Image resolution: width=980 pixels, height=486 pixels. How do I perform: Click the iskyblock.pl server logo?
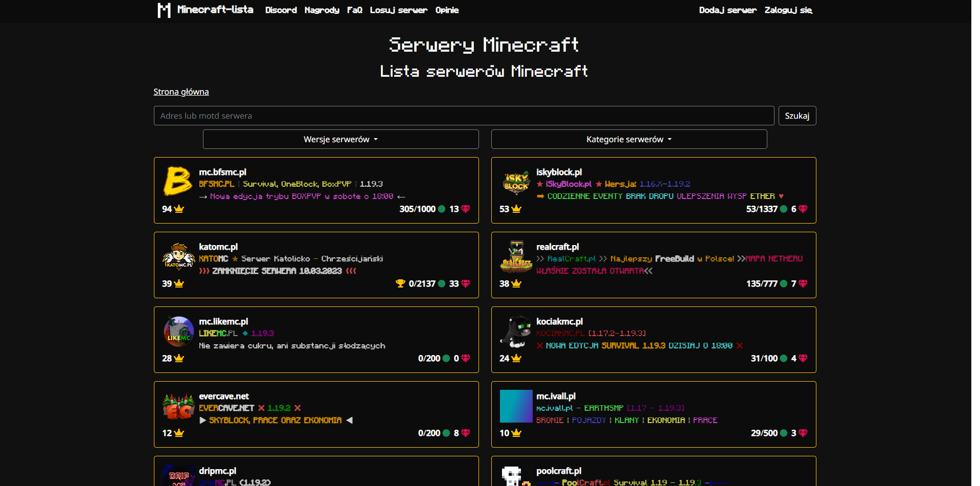pyautogui.click(x=516, y=182)
